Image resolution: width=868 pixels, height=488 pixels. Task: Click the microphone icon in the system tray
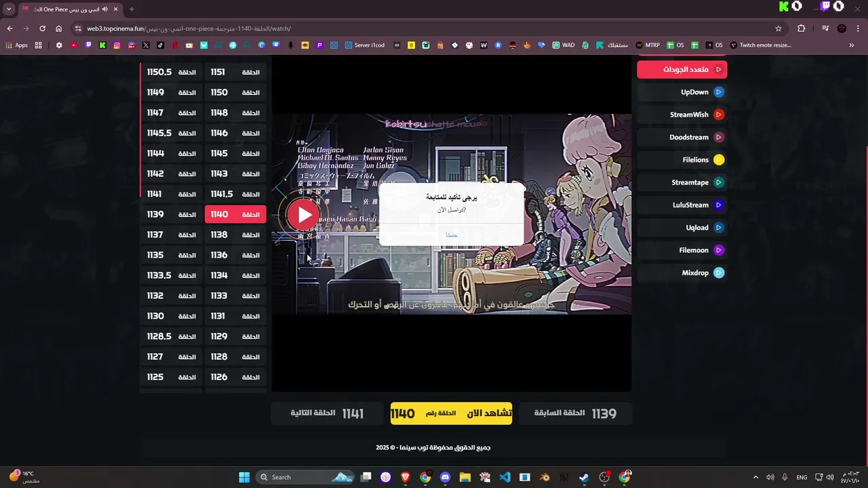(x=785, y=477)
